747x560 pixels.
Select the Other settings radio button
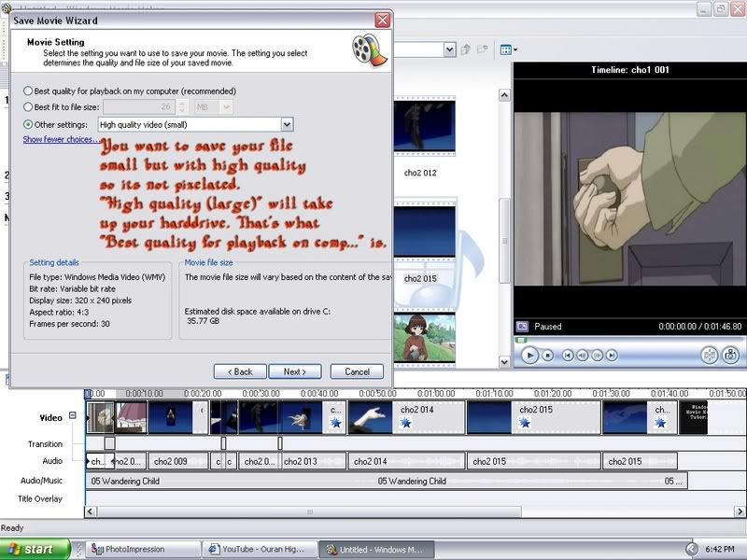coord(28,124)
